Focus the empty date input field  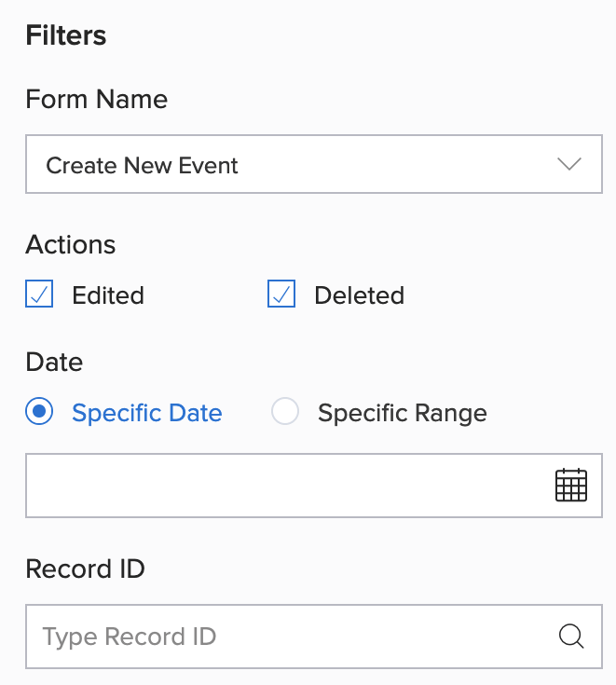click(x=280, y=486)
